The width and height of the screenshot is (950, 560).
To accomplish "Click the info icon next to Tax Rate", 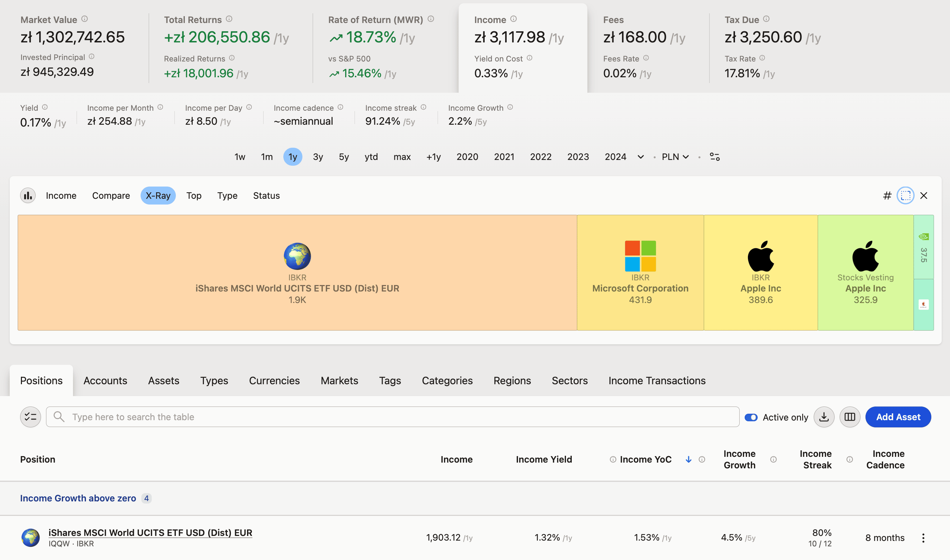I will (x=762, y=58).
